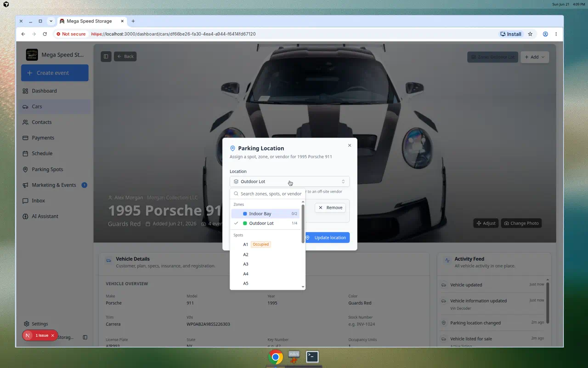Toggle sidebar panel icon beside Back
The width and height of the screenshot is (588, 368).
[106, 57]
